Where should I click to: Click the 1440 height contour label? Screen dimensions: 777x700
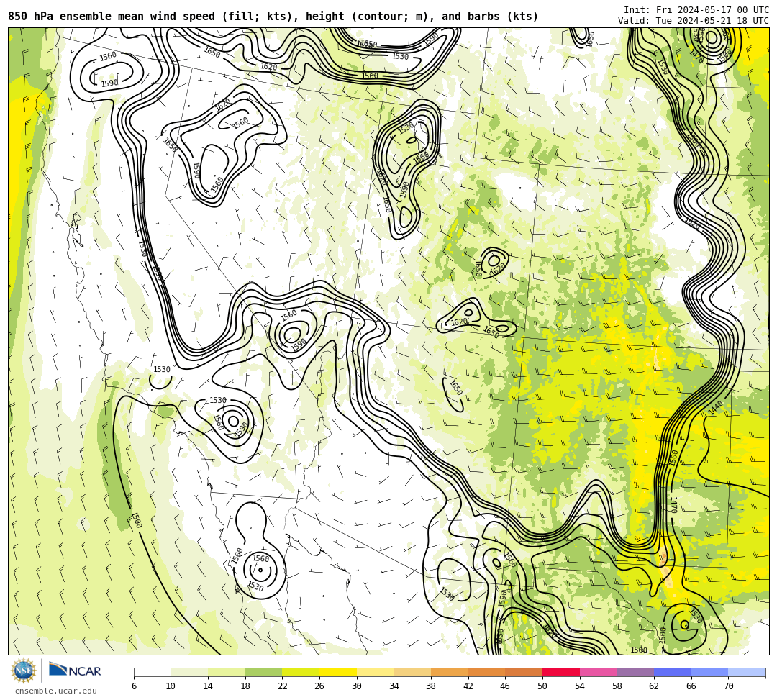click(716, 408)
